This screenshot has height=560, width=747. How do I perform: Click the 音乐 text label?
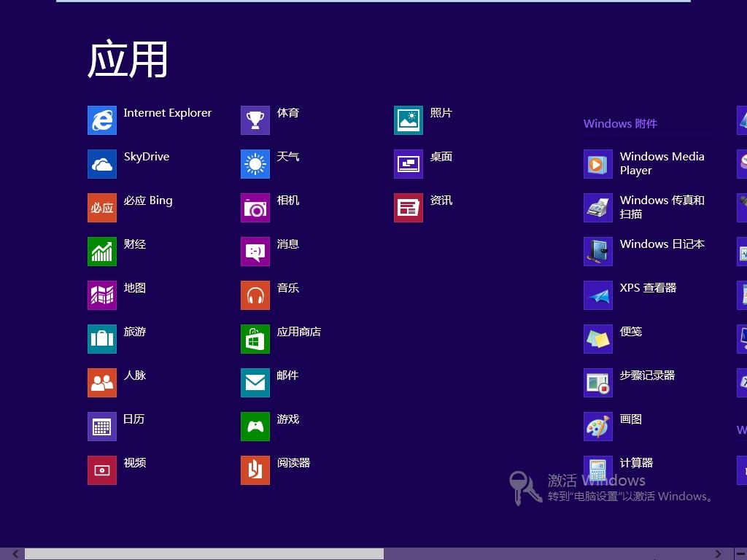[x=287, y=287]
